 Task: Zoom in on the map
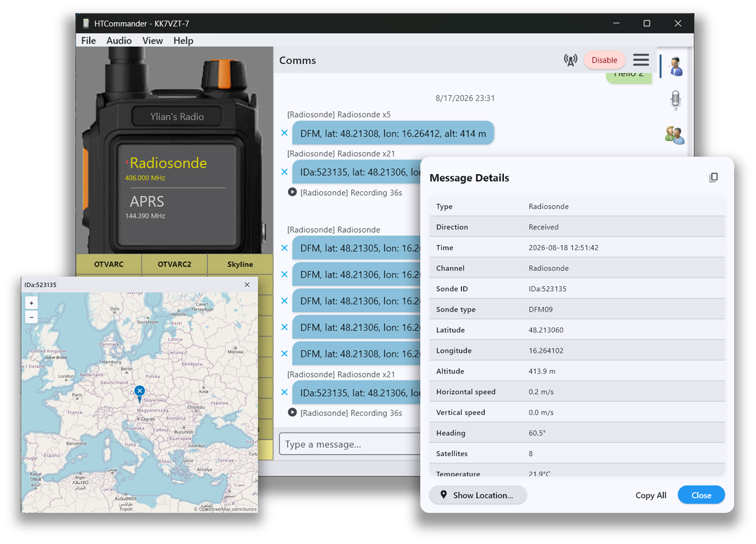tap(32, 303)
